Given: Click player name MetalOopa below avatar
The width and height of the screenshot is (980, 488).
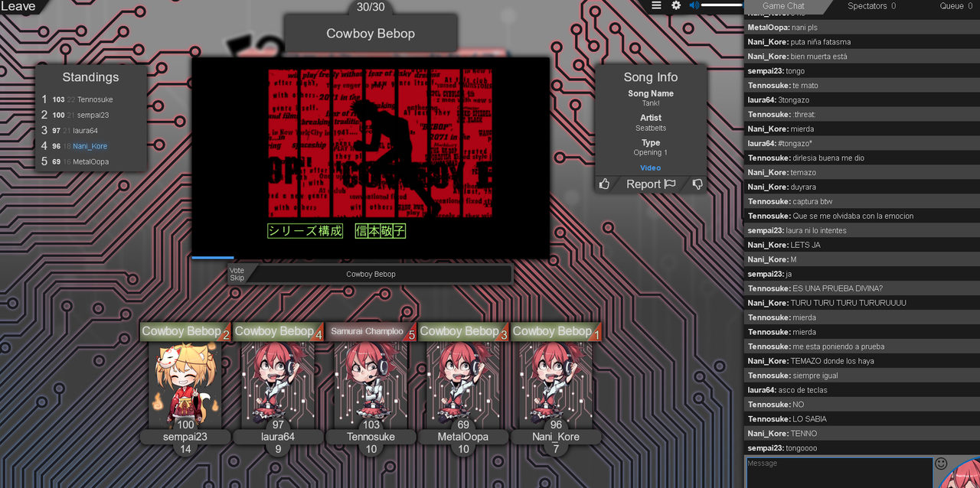Looking at the screenshot, I should pos(463,437).
